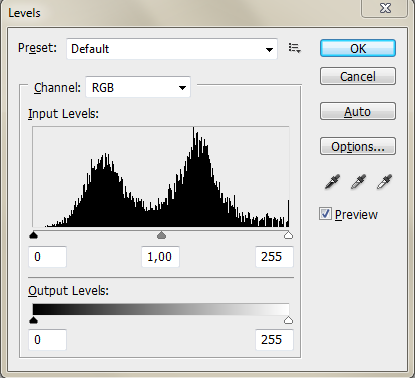Image resolution: width=415 pixels, height=378 pixels.
Task: Click the input shadows black slider
Action: [33, 235]
